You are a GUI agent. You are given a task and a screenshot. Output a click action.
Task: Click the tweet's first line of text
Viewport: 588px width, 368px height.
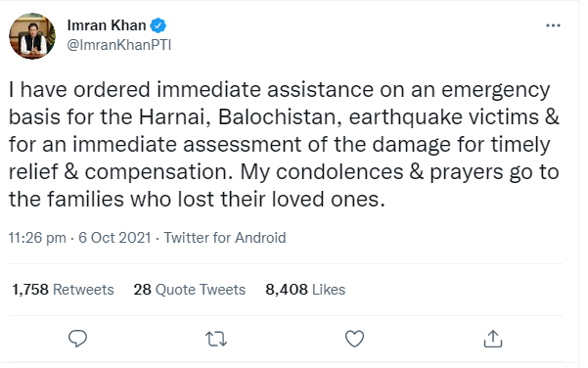[x=280, y=90]
